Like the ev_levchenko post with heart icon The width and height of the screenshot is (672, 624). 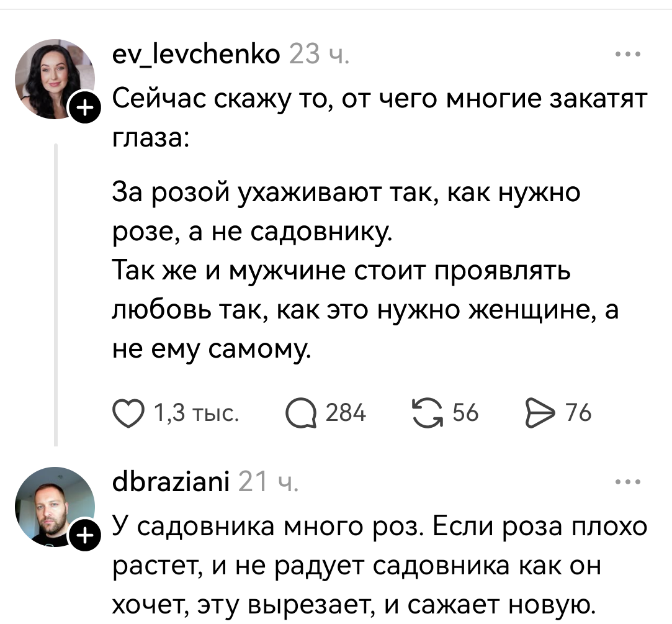(128, 412)
